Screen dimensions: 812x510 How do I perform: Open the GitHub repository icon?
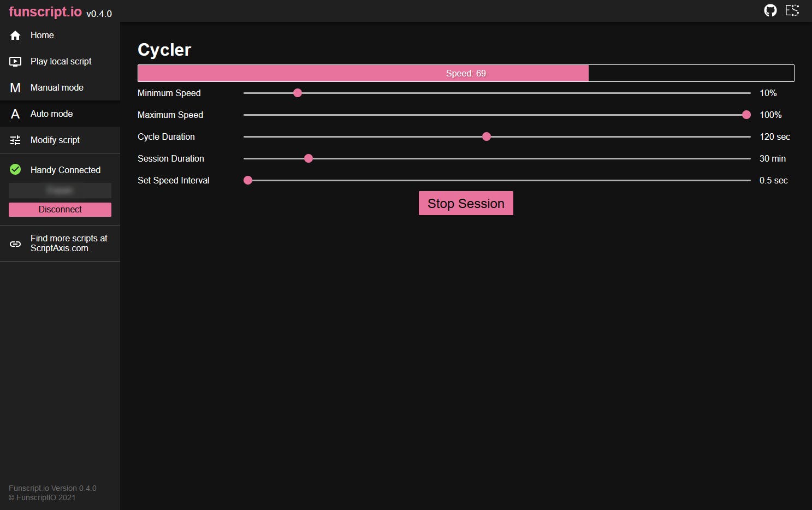point(770,10)
